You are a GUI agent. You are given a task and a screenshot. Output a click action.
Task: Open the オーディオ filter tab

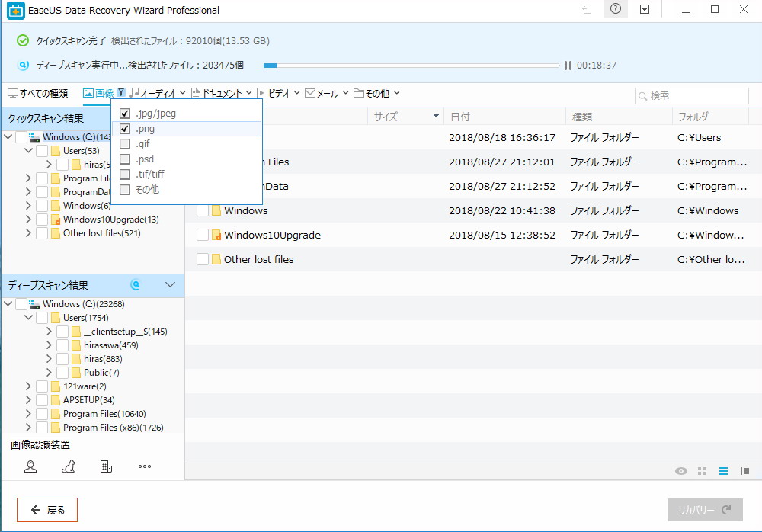(158, 93)
